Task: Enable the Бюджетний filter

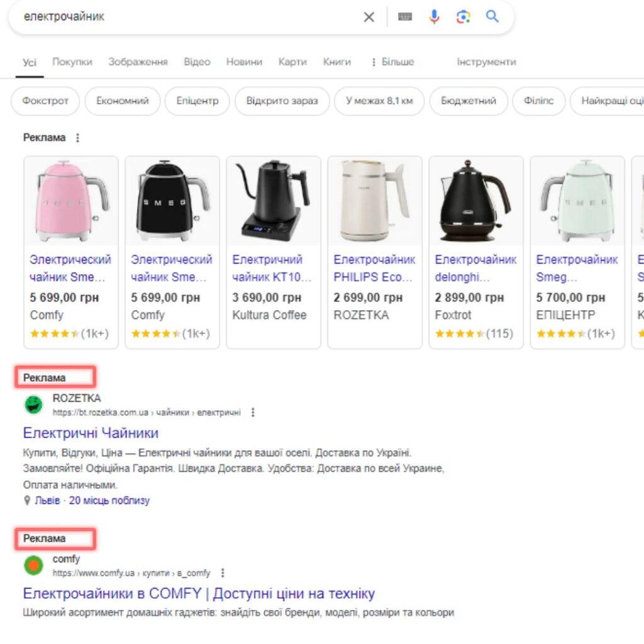Action: pos(468,101)
